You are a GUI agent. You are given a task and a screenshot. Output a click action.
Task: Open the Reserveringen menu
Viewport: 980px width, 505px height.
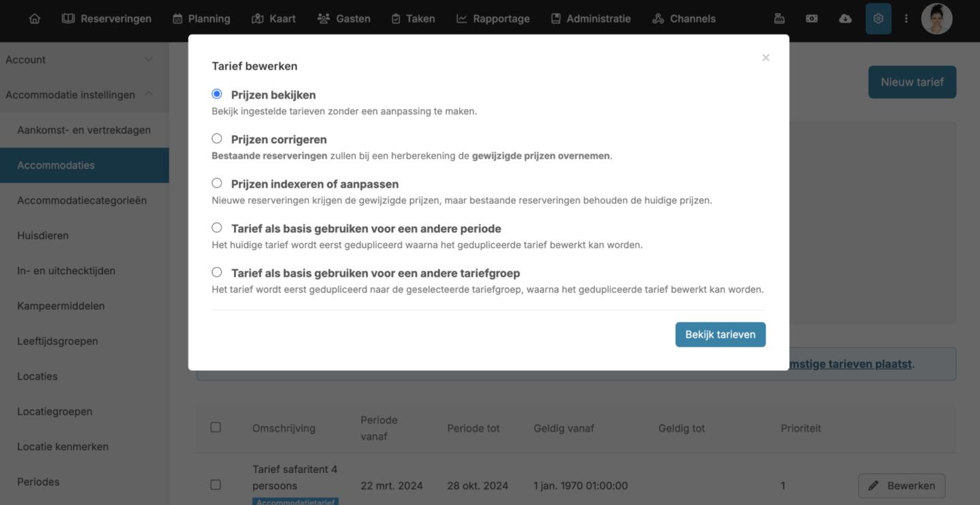(x=107, y=19)
